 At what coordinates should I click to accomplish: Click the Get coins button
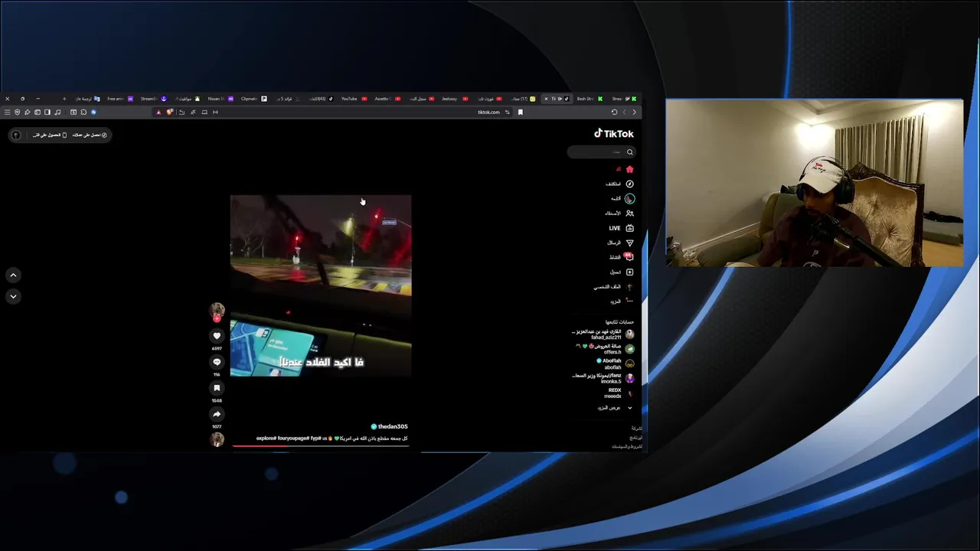pos(90,135)
